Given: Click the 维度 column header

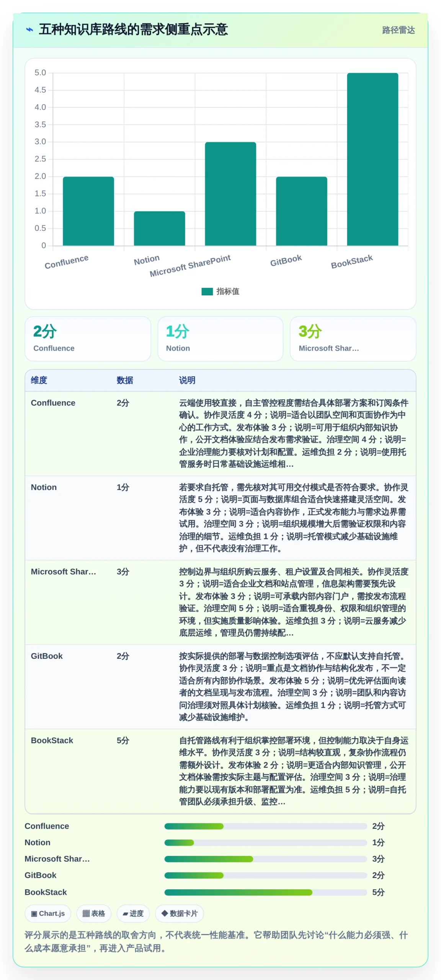Looking at the screenshot, I should [39, 380].
